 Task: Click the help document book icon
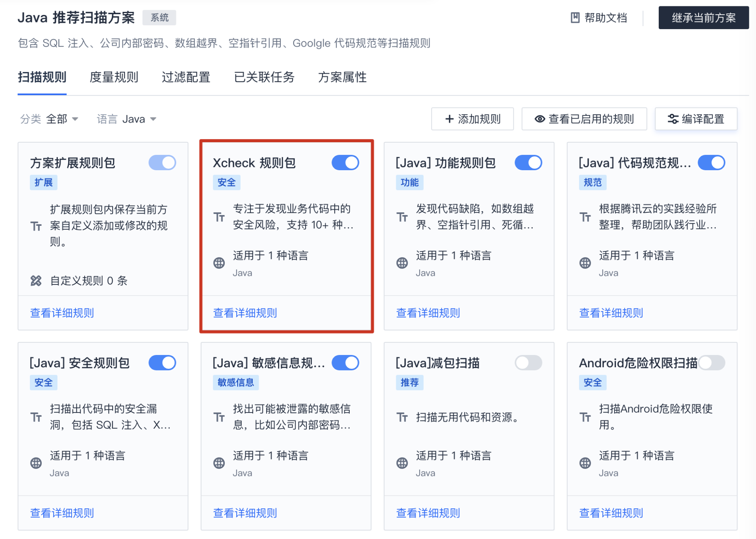click(575, 18)
